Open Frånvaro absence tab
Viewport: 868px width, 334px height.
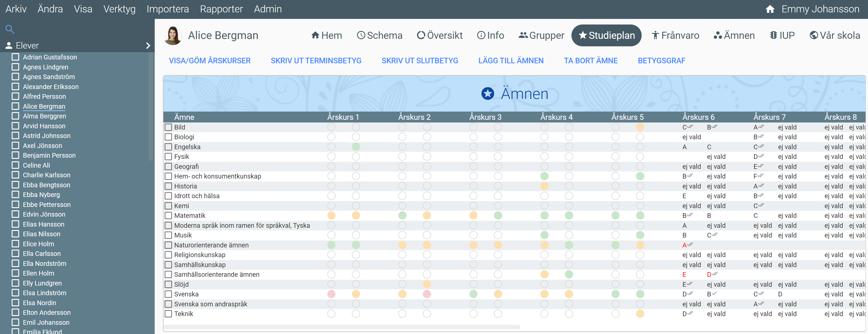(x=675, y=35)
